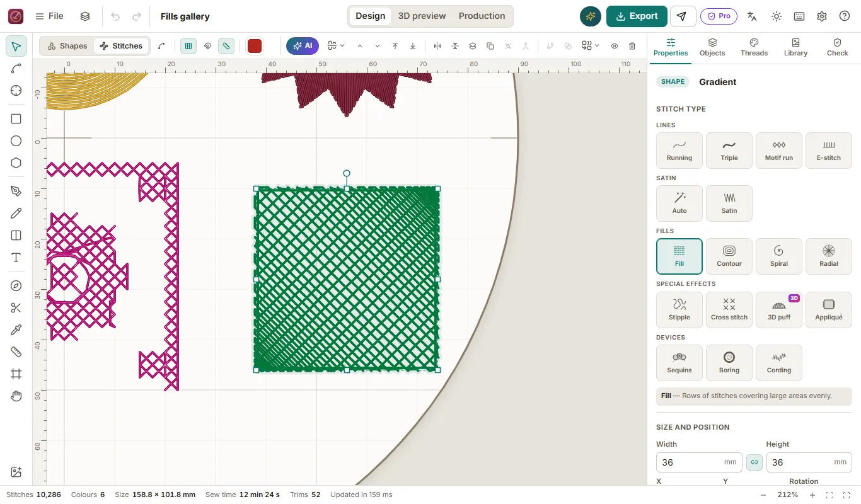Switch to Shapes view mode

coord(67,46)
